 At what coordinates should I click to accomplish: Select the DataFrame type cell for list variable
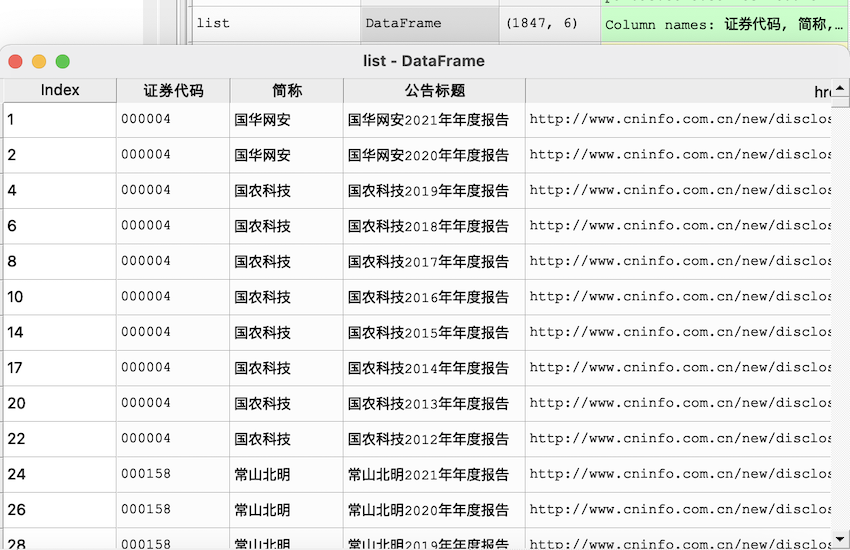[x=430, y=23]
